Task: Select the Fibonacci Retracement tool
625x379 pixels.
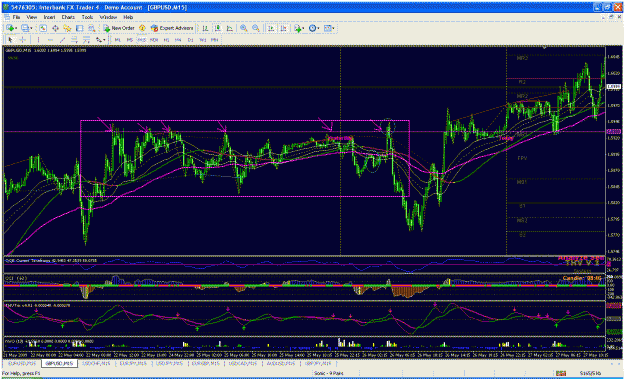Action: (x=86, y=40)
